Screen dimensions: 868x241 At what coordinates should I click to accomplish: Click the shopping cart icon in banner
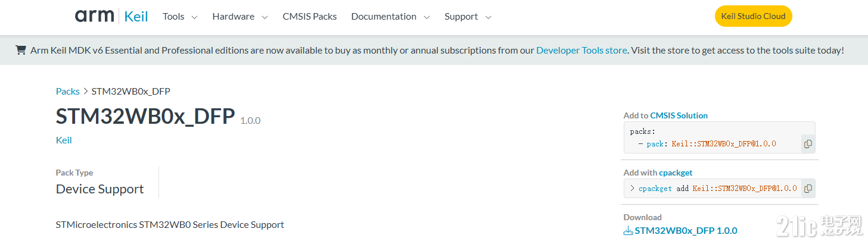(x=21, y=50)
